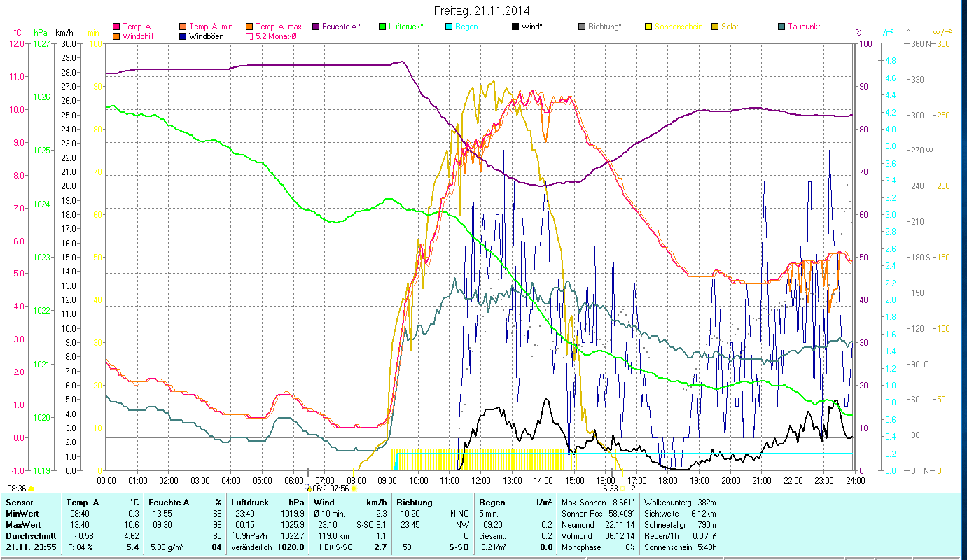Click the 'Ø 10 min.' wind label
The height and width of the screenshot is (560, 967).
pos(331,514)
